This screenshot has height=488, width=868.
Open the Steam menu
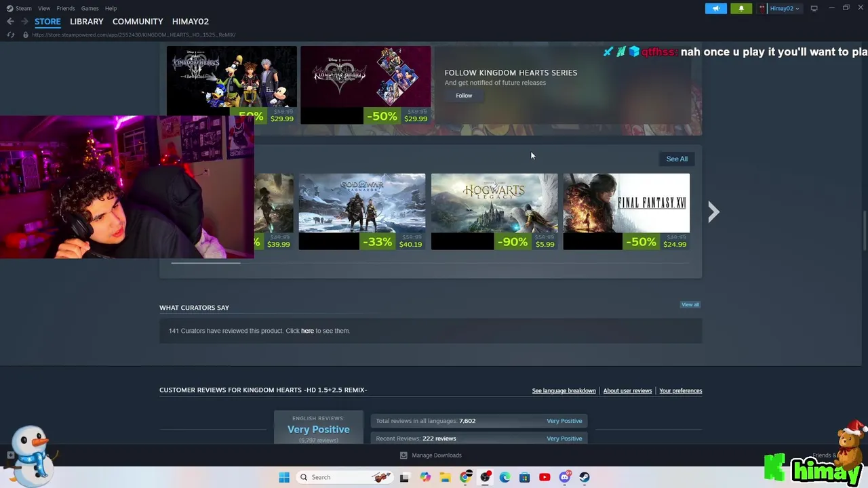(x=24, y=8)
